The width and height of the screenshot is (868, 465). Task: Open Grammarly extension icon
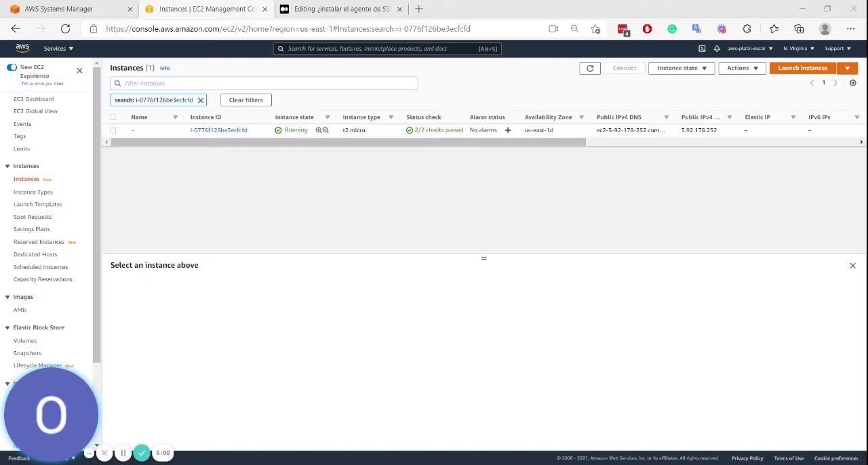(672, 29)
